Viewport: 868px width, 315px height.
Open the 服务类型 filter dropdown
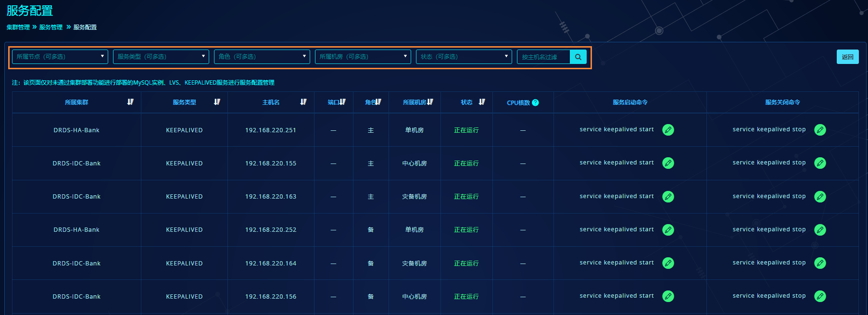[x=161, y=57]
